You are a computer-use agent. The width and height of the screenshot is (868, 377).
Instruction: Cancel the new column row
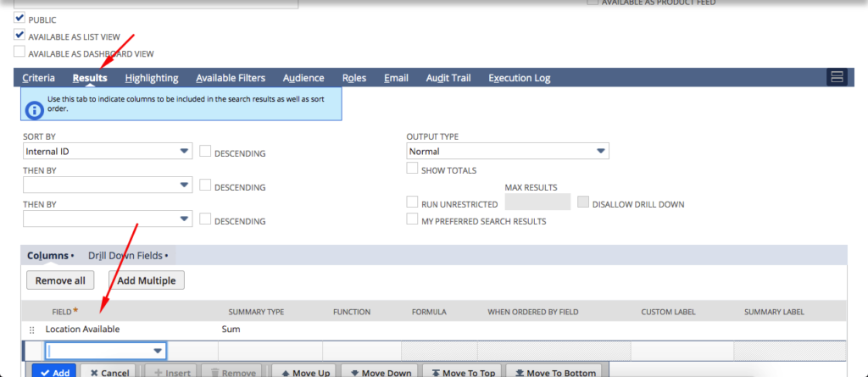click(108, 371)
